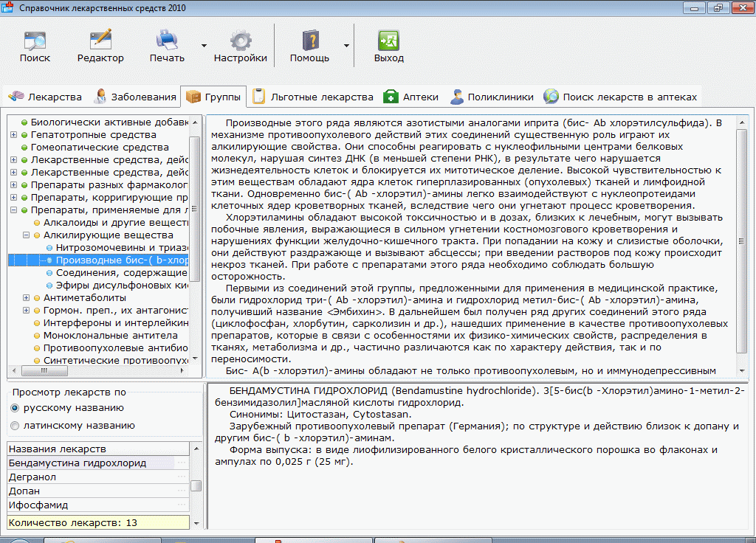Collapse the Препараты, применяемые для node
Image resolution: width=756 pixels, height=543 pixels.
(14, 210)
